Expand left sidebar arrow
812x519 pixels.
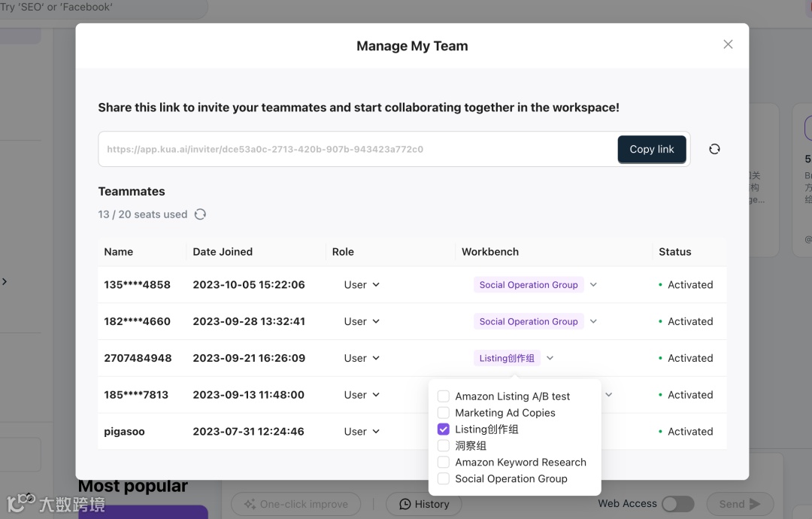(x=5, y=282)
